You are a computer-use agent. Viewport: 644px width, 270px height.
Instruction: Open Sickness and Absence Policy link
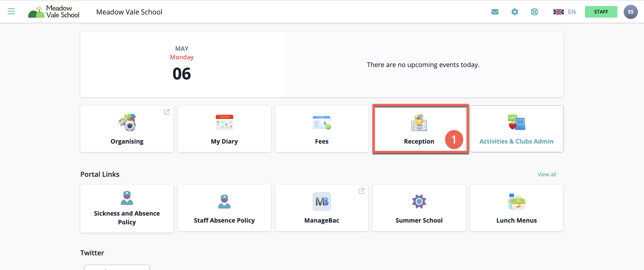pyautogui.click(x=127, y=208)
